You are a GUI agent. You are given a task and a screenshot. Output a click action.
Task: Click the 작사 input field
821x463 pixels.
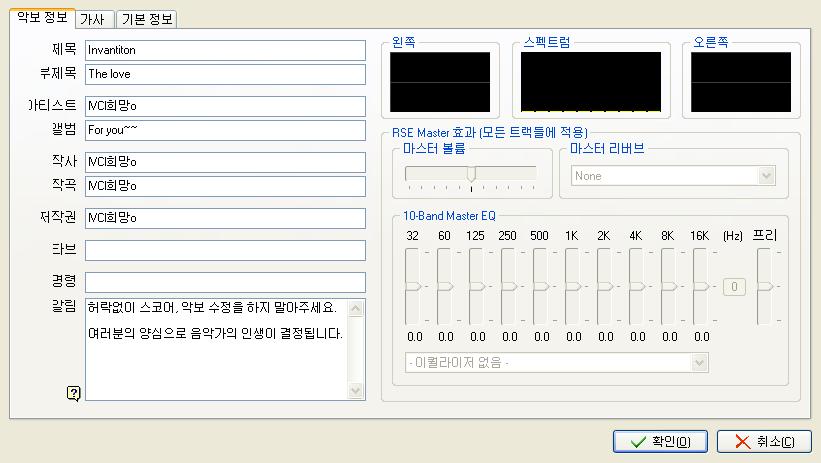click(x=225, y=162)
